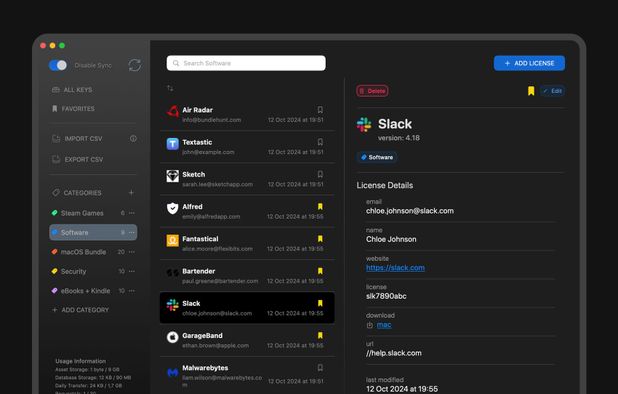Toggle favorite bookmark on Malwarebytes
The height and width of the screenshot is (394, 618).
[320, 368]
